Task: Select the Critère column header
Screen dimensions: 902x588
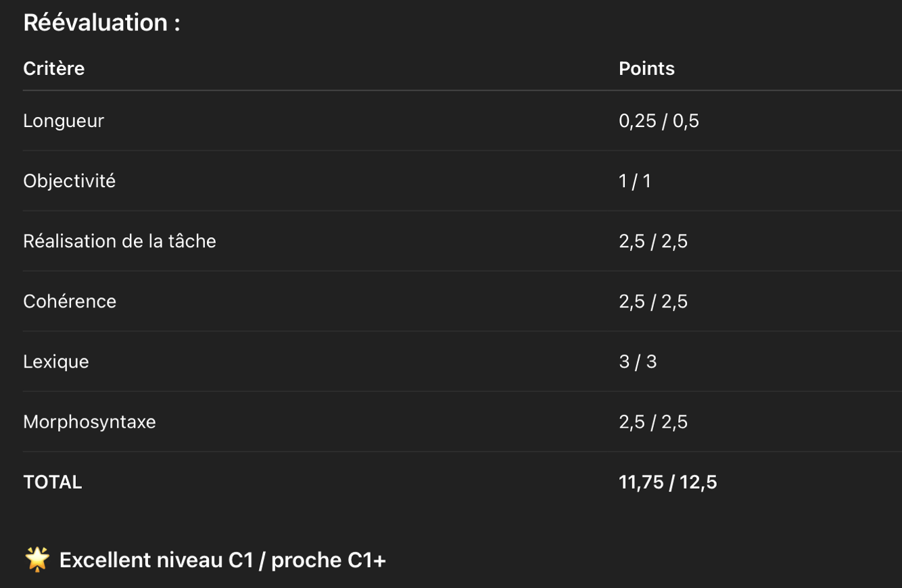Action: point(53,68)
